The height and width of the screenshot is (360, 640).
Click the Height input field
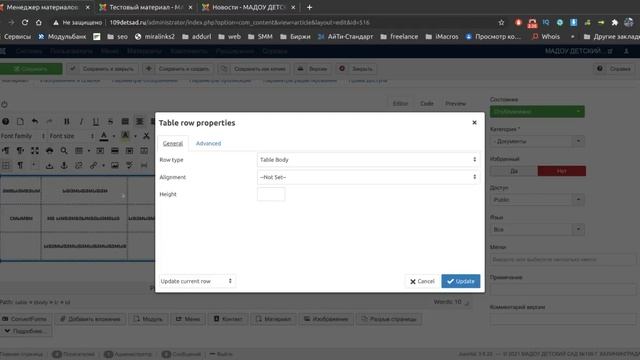[x=271, y=194]
